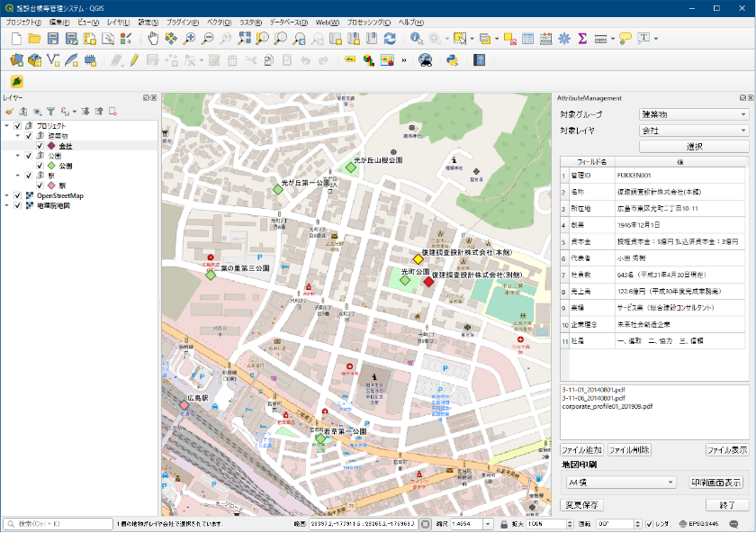Hide the OpenStreetMap layer
The width and height of the screenshot is (756, 533).
18,195
